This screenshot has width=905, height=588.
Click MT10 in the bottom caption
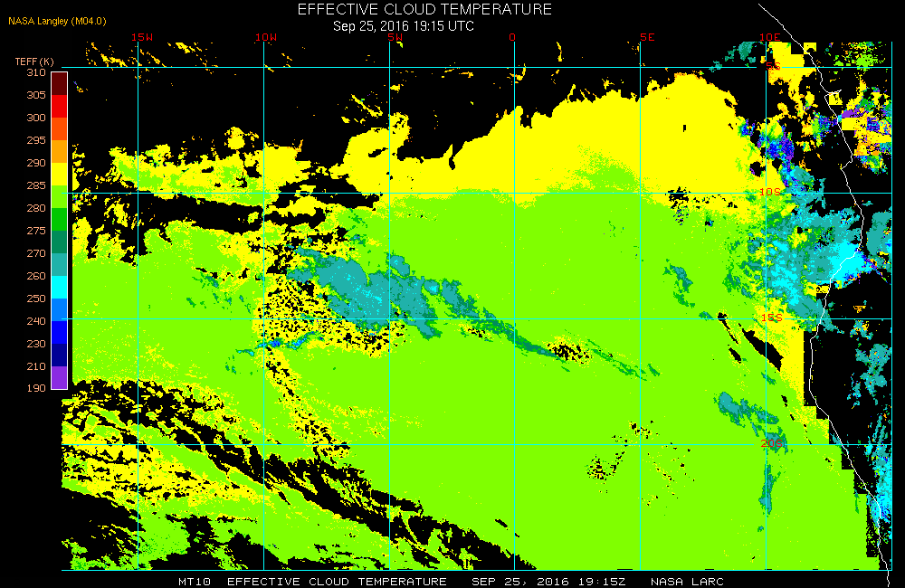[x=195, y=582]
